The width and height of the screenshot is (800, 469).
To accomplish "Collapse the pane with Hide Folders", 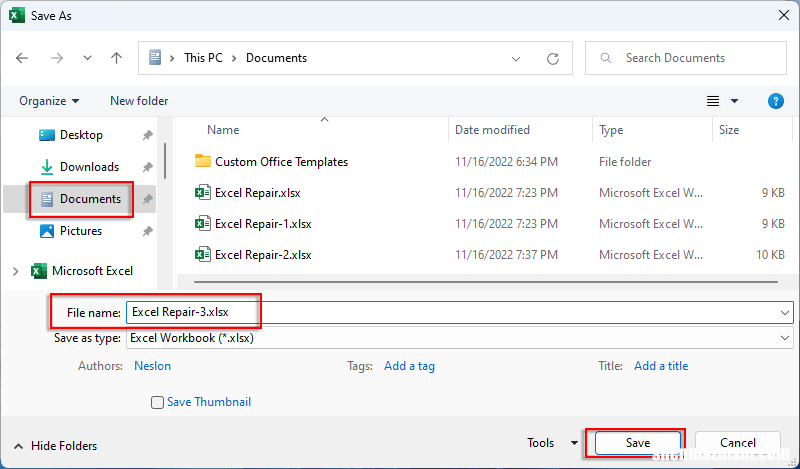I will [55, 446].
